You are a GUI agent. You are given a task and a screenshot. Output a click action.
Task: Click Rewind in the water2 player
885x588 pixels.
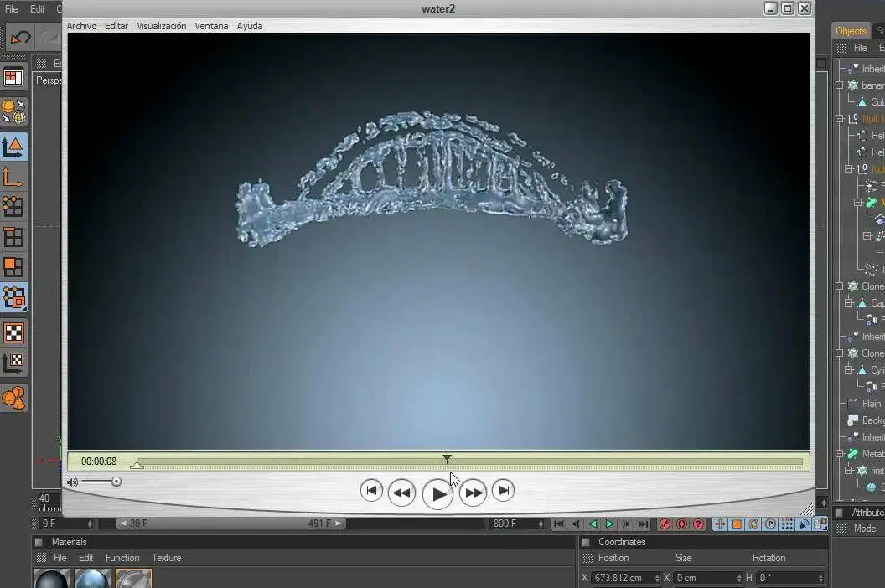tap(402, 493)
